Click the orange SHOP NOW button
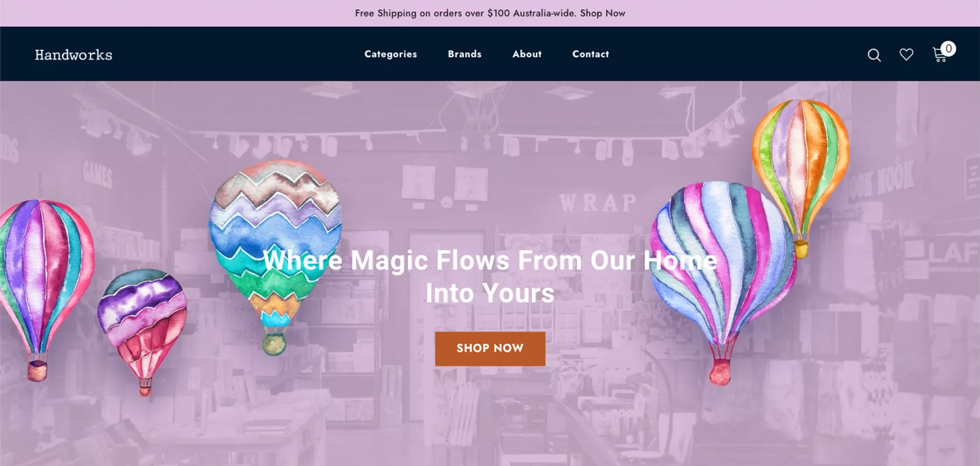 490,348
